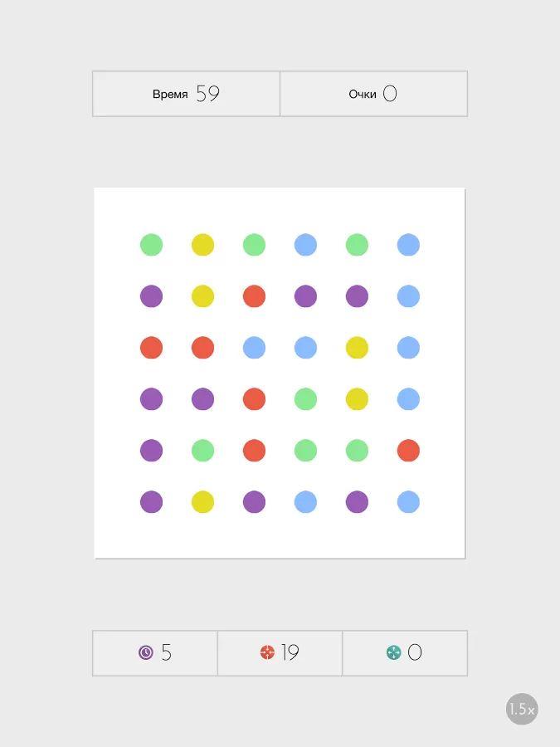This screenshot has height=747, width=560.
Task: Click the Очки score panel
Action: tap(374, 94)
